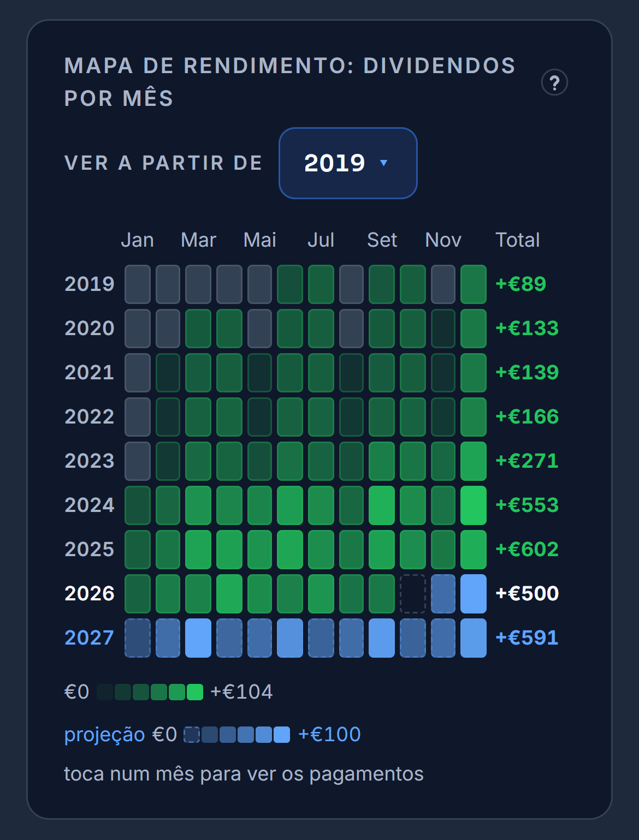Click the +€100 projection legend maximum label
639x840 pixels.
point(329,735)
